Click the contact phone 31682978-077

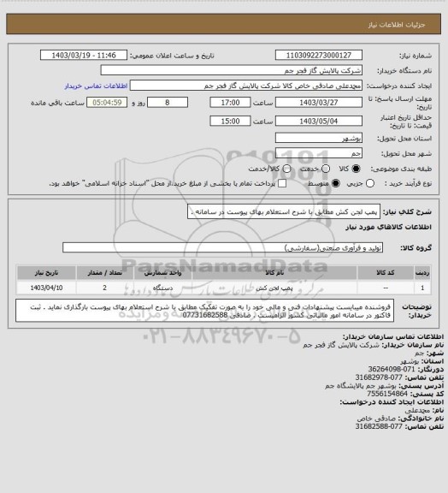(379, 377)
